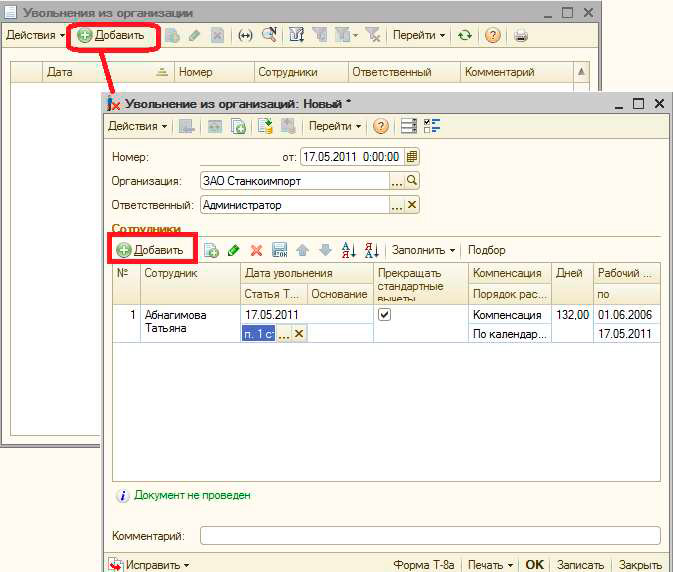Click the Добавить button in employees section

click(151, 250)
